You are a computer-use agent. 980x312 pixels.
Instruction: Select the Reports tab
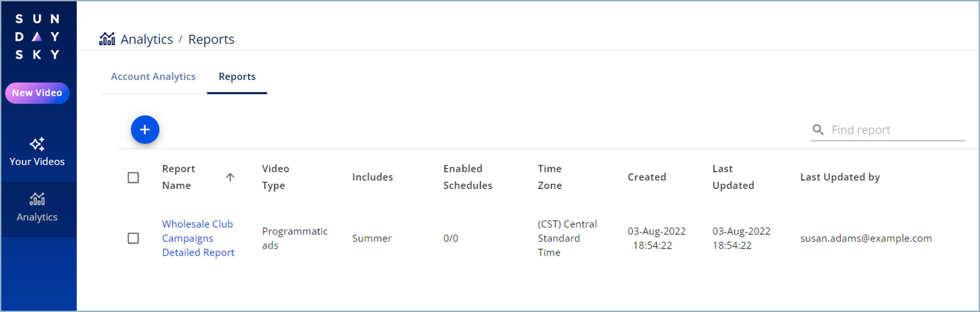point(237,76)
